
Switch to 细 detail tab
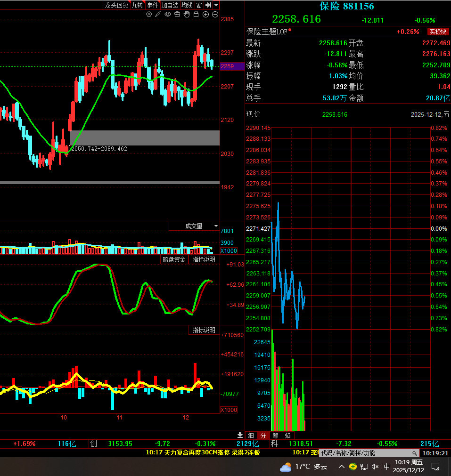[x=251, y=436]
